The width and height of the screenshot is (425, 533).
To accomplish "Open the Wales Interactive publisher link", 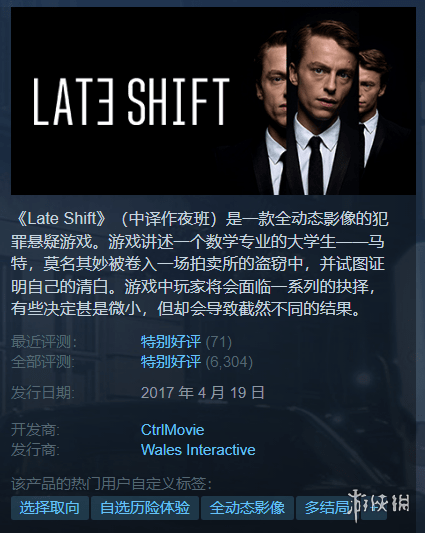I will pyautogui.click(x=198, y=450).
